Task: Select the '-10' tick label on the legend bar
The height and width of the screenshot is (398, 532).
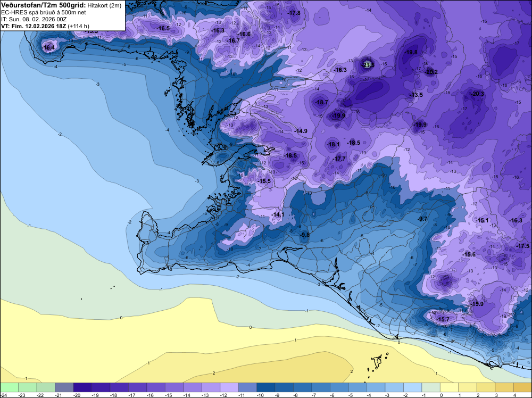Action: [260, 395]
